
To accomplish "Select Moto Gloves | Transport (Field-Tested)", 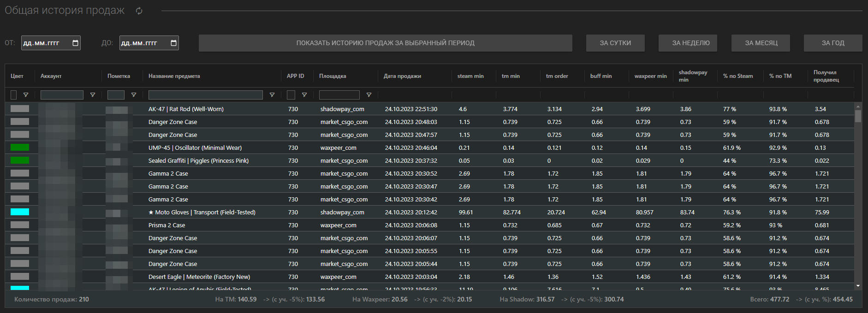I will tap(202, 213).
